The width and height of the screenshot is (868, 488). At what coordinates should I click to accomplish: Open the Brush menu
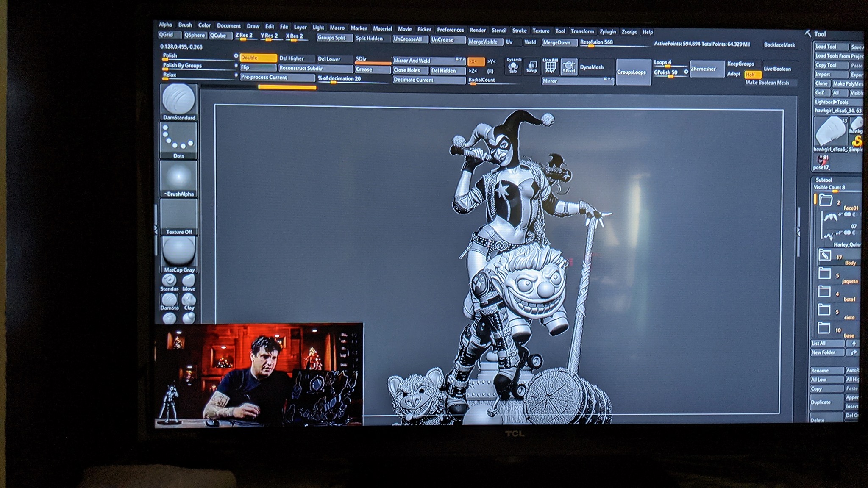185,25
